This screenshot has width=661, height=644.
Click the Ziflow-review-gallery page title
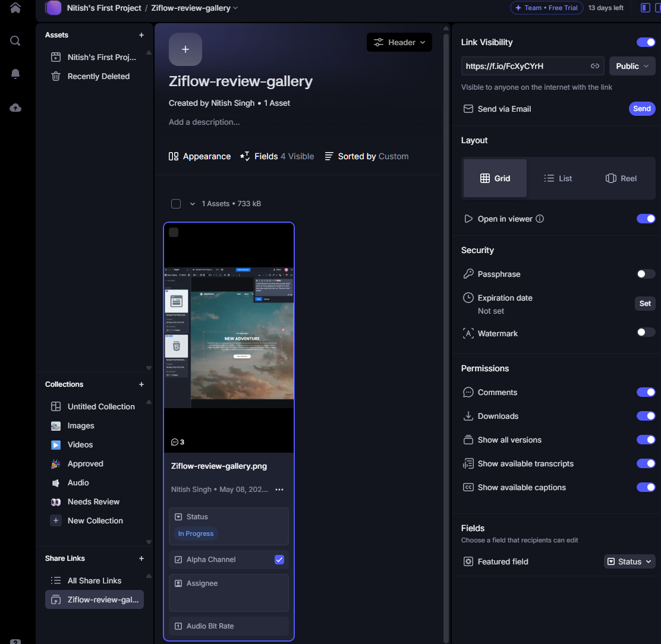tap(241, 81)
